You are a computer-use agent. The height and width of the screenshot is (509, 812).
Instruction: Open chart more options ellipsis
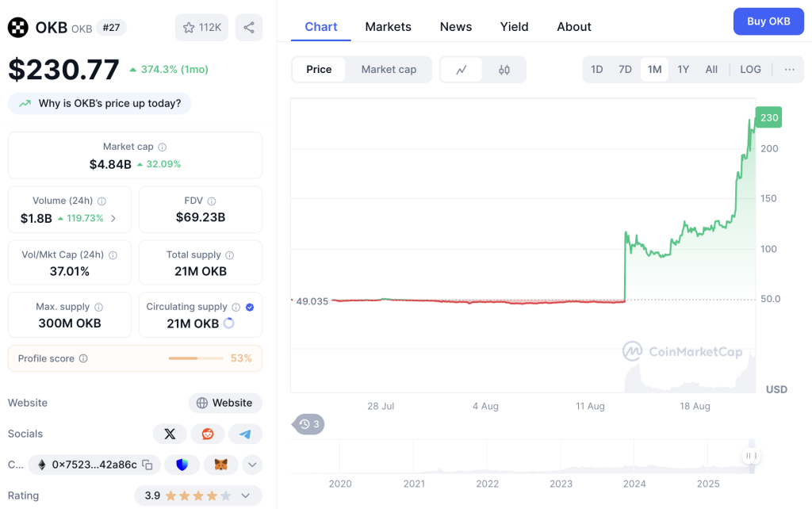pyautogui.click(x=789, y=70)
